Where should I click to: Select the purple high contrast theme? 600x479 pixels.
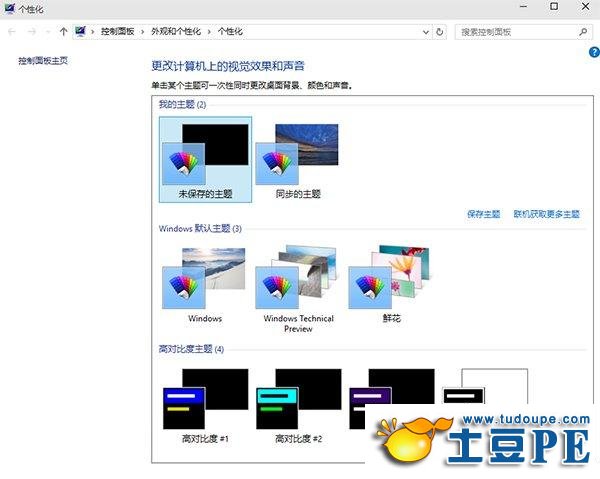pyautogui.click(x=392, y=398)
